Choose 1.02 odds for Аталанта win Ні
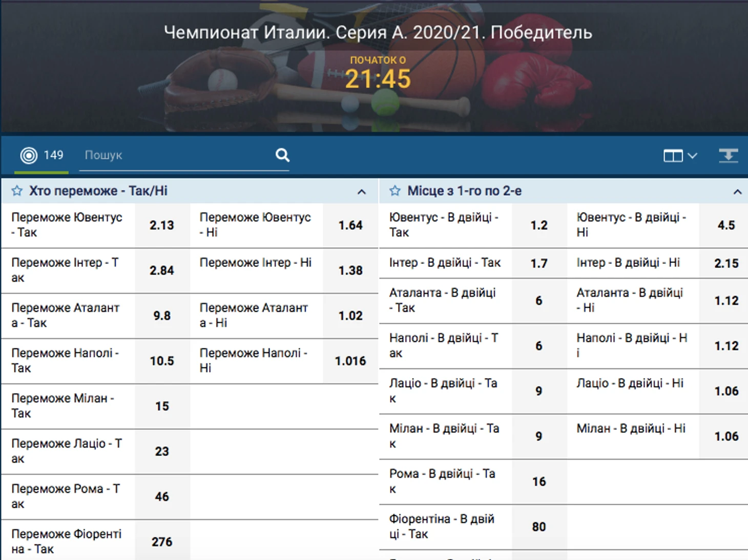Viewport: 748px width, 560px height. pos(350,316)
